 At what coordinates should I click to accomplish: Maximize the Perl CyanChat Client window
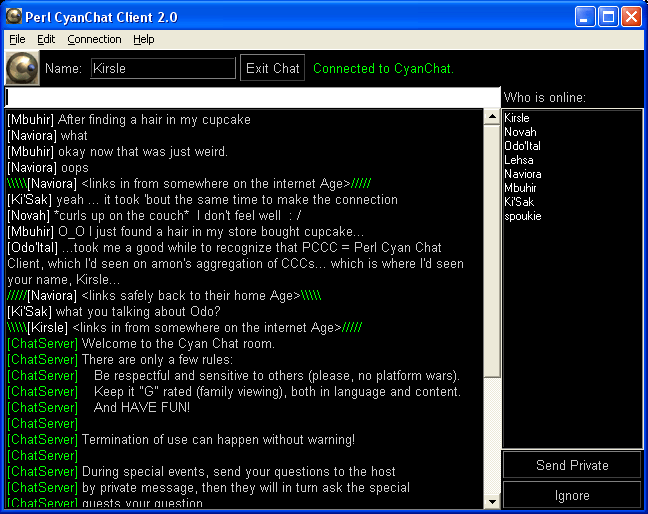click(608, 17)
